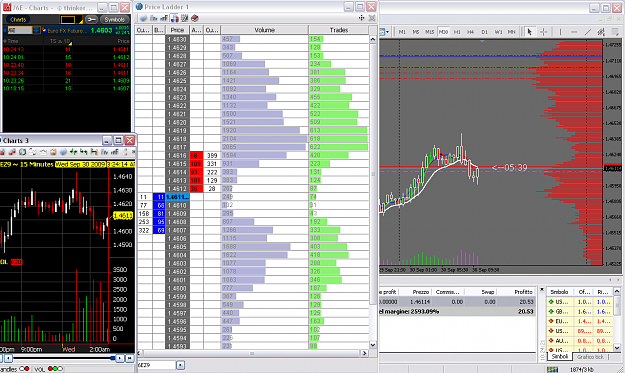Switch chart to H4 timeframe

point(471,32)
